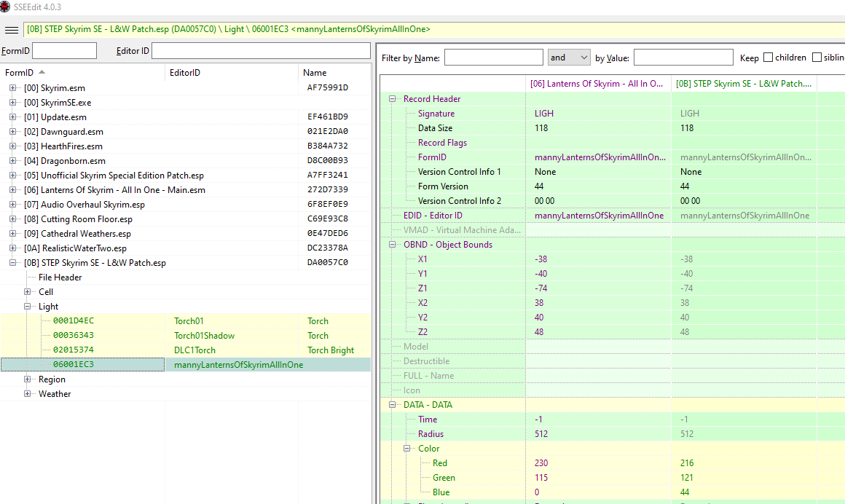Click the [0B] STEP Skyrim SE column header
Image resolution: width=845 pixels, height=504 pixels.
point(744,84)
